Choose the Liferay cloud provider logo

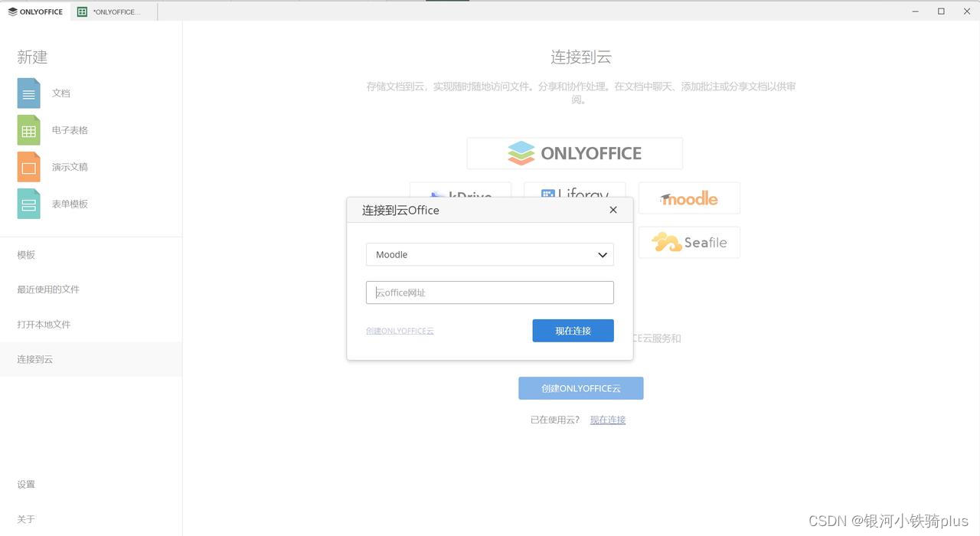coord(575,190)
